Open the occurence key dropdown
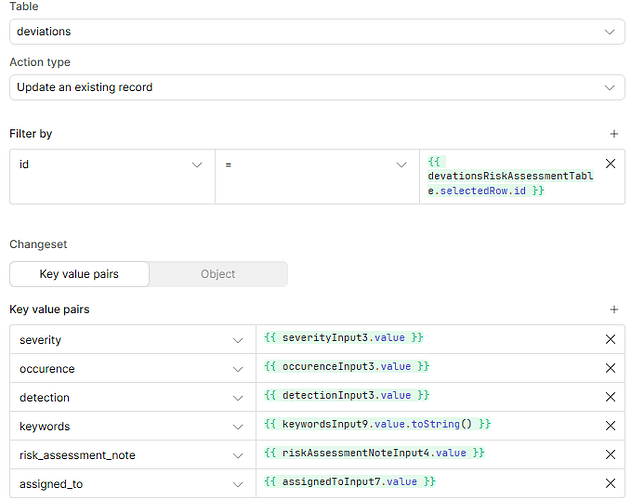 tap(133, 368)
